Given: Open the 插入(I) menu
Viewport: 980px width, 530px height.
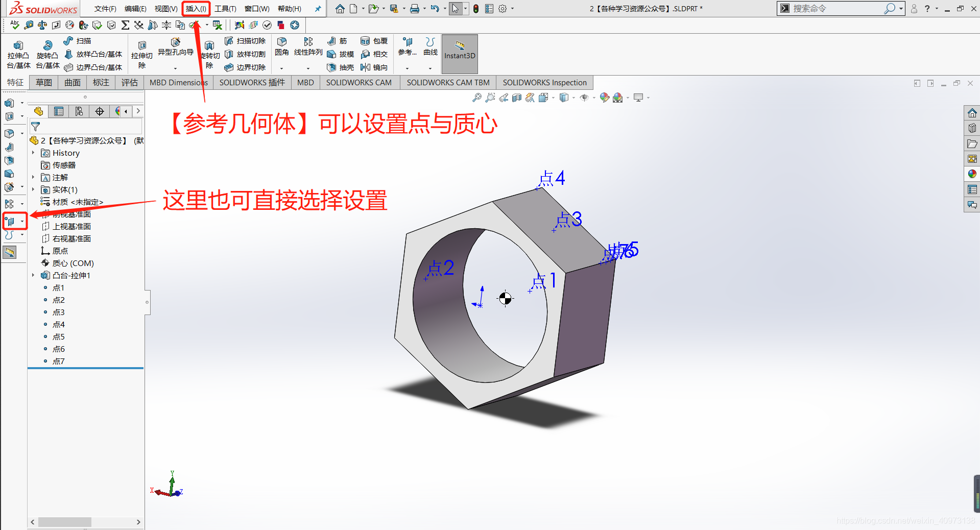Looking at the screenshot, I should tap(196, 9).
